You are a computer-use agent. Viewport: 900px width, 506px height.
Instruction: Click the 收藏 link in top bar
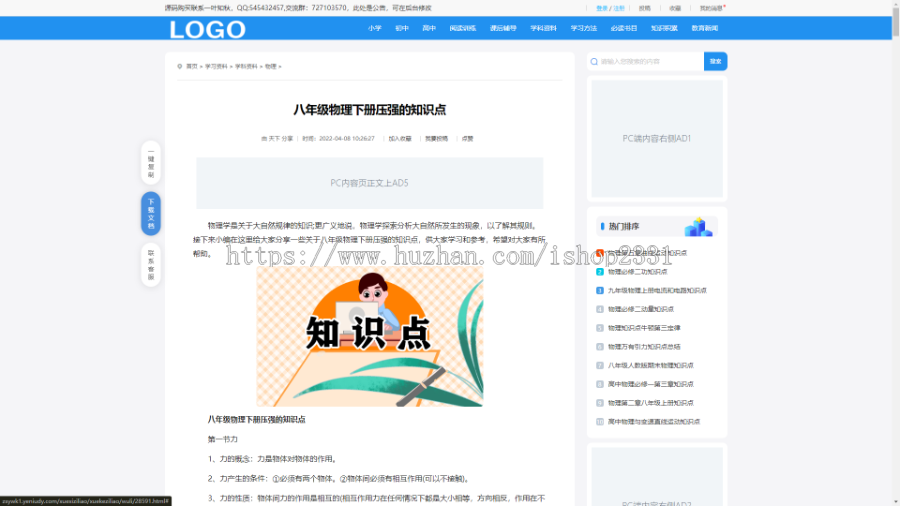click(x=675, y=9)
